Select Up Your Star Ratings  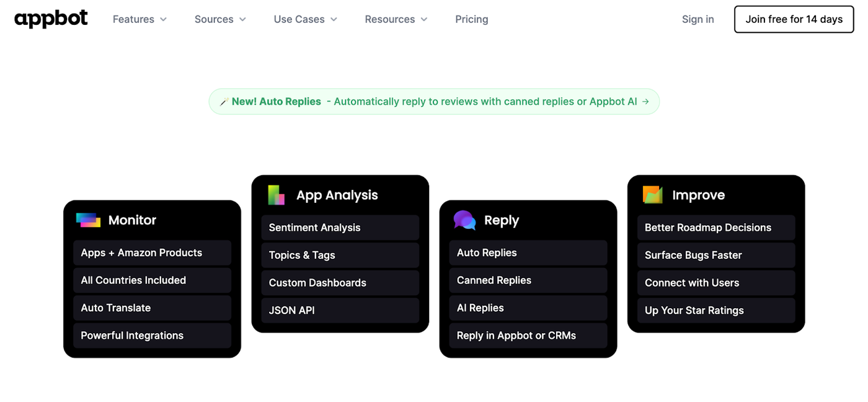pyautogui.click(x=716, y=310)
